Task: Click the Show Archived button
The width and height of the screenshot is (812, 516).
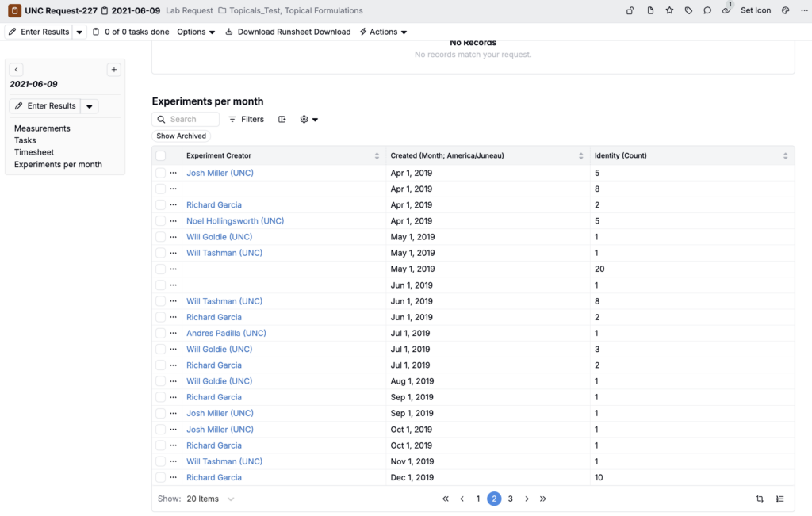Action: [x=182, y=136]
